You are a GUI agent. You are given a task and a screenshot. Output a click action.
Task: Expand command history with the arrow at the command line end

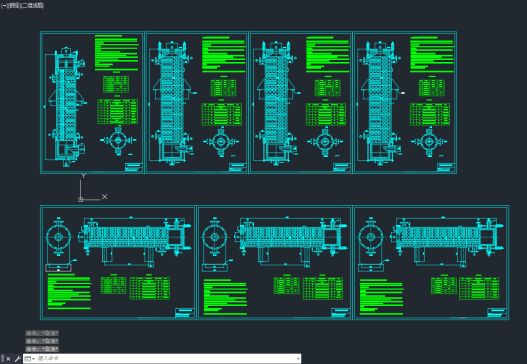[x=298, y=359]
